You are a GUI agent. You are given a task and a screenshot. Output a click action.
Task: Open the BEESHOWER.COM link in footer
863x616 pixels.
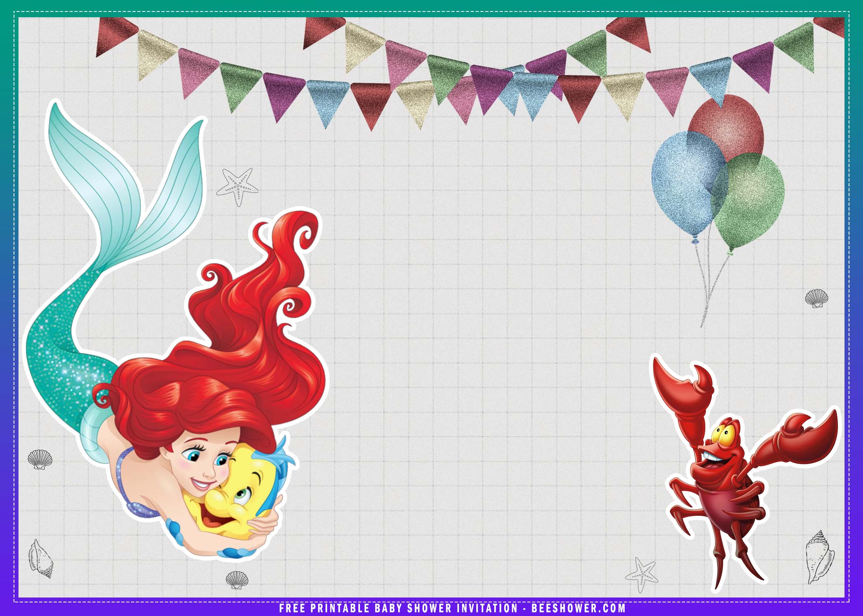(578, 608)
